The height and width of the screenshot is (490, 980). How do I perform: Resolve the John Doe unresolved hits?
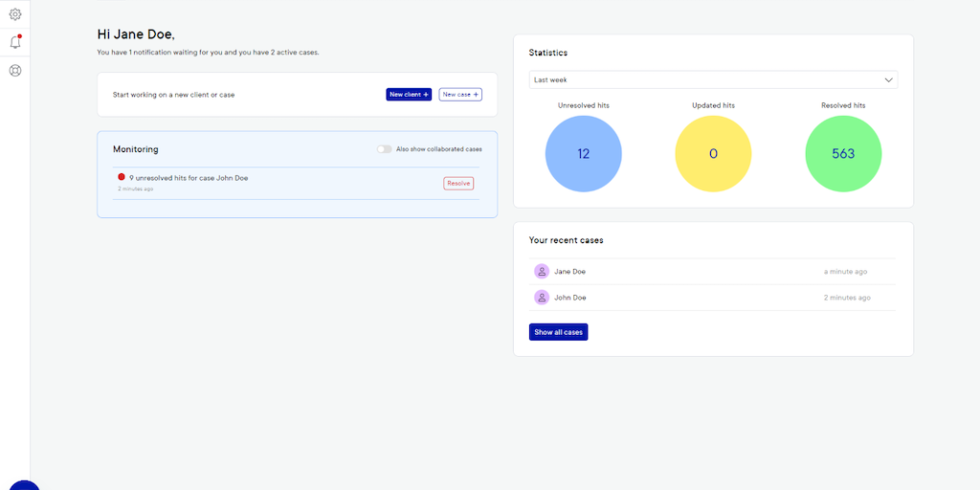(458, 183)
